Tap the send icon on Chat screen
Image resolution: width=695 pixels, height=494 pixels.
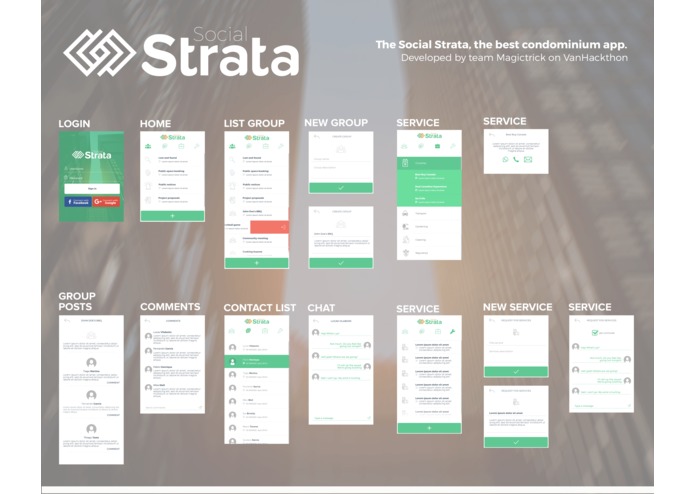coord(369,418)
